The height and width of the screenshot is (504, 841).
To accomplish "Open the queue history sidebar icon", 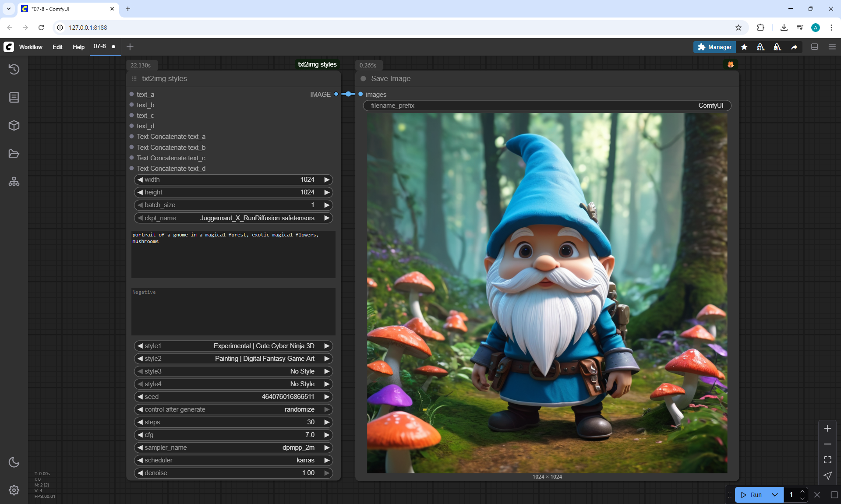I will [14, 69].
